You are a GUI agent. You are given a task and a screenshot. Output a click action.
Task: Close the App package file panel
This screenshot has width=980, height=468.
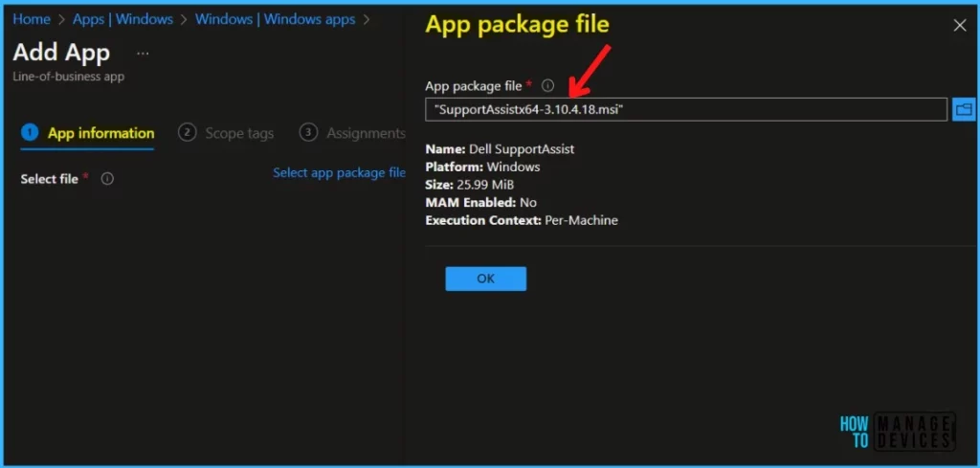[x=959, y=26]
